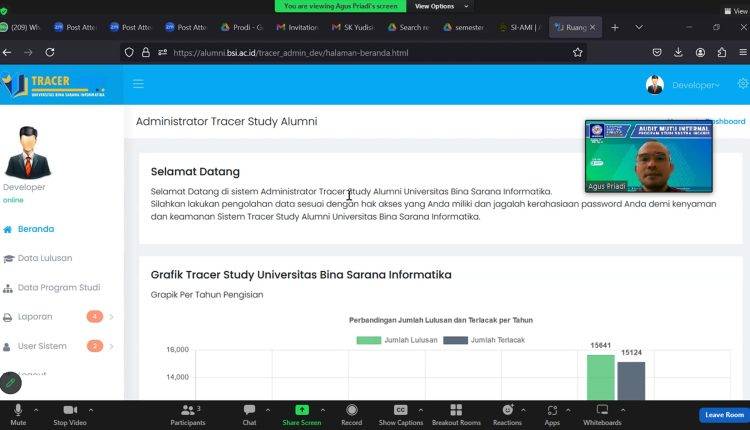Mute the microphone in Zoom toolbar

pos(18,415)
